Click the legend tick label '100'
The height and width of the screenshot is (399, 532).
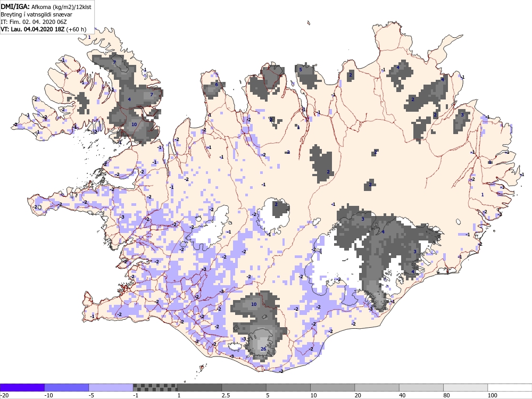[x=492, y=395]
